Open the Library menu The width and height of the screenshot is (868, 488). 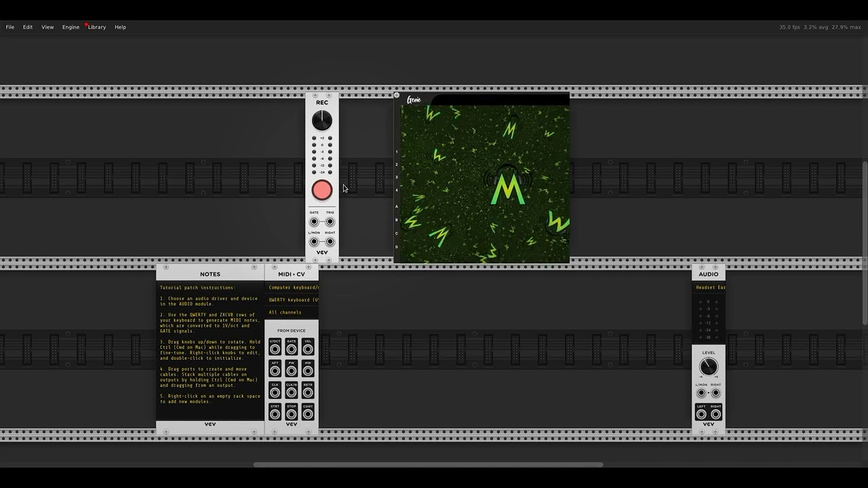(97, 27)
